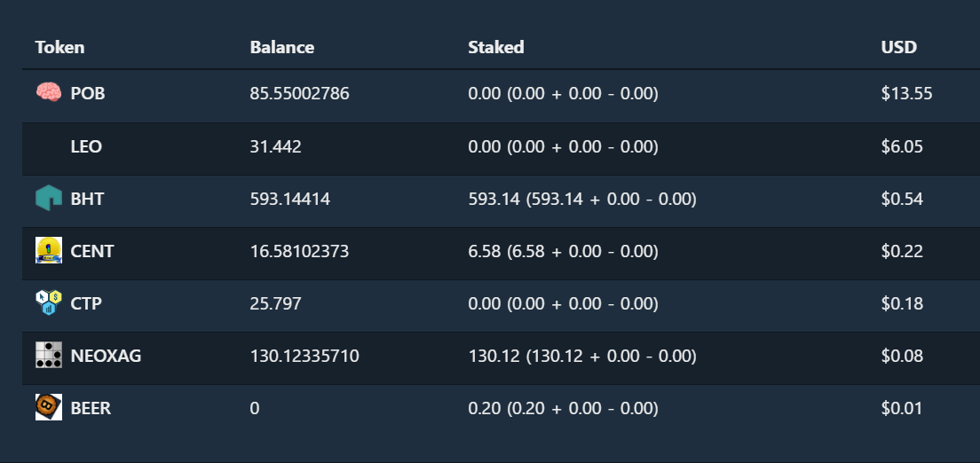Click LEO balance 31.442
This screenshot has height=463, width=980.
[x=275, y=147]
